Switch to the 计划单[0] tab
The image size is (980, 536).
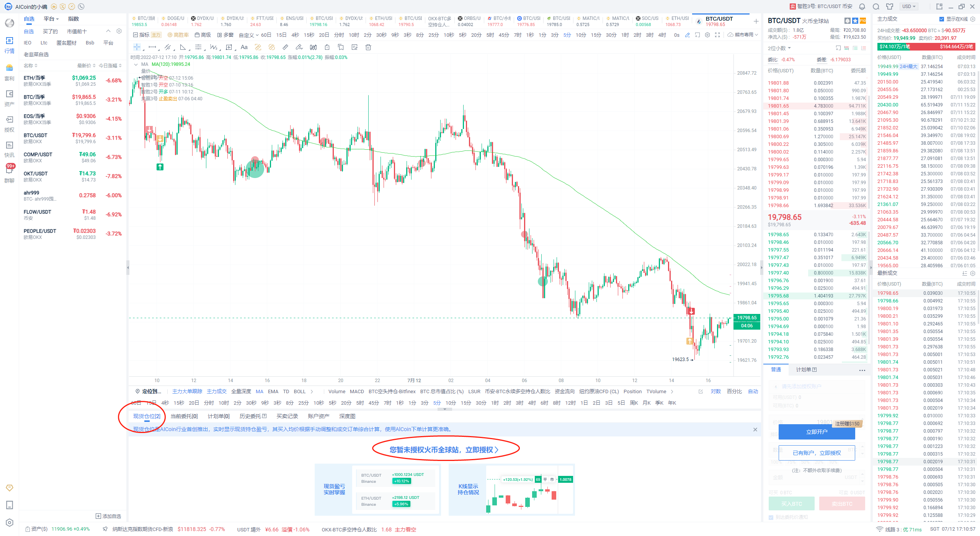(x=219, y=416)
